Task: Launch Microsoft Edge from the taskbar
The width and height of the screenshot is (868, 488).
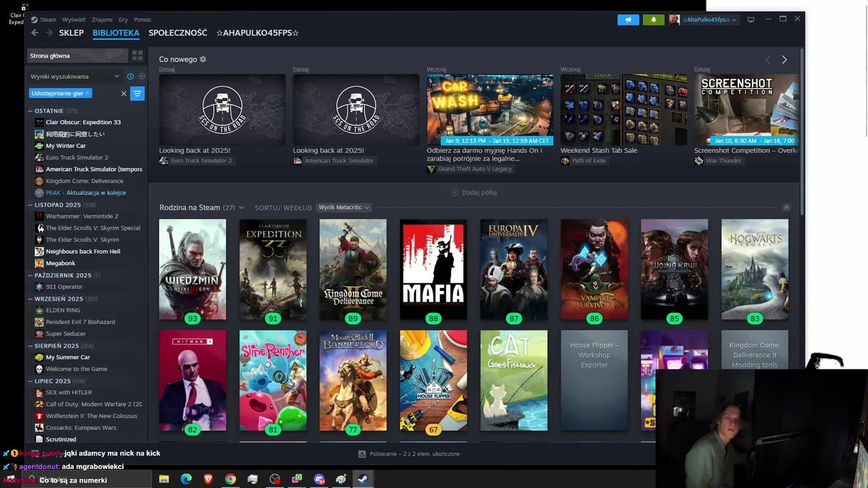Action: [186, 479]
